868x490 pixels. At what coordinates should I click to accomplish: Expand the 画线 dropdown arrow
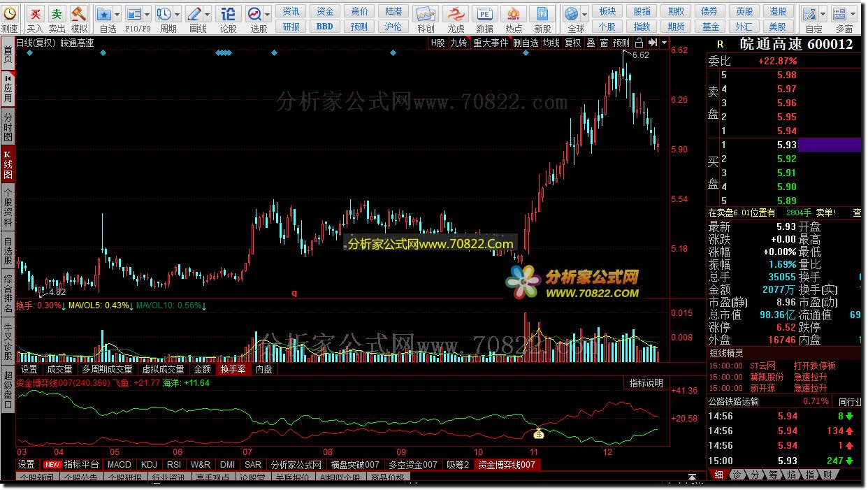coord(208,14)
